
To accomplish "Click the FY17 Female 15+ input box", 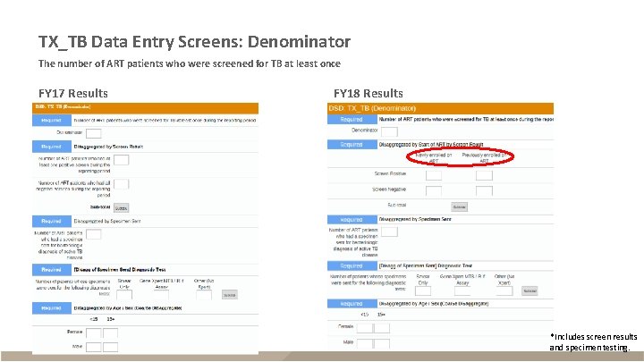I will click(x=111, y=333).
